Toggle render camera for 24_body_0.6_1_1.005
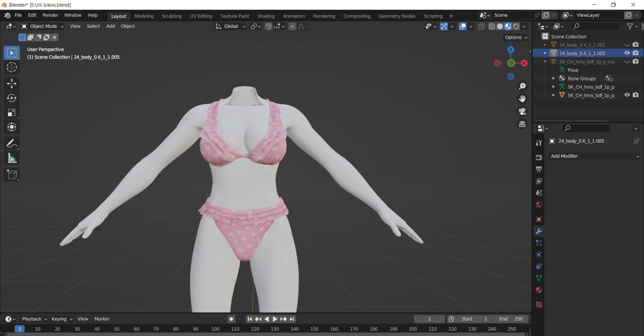The image size is (644, 336). point(635,53)
